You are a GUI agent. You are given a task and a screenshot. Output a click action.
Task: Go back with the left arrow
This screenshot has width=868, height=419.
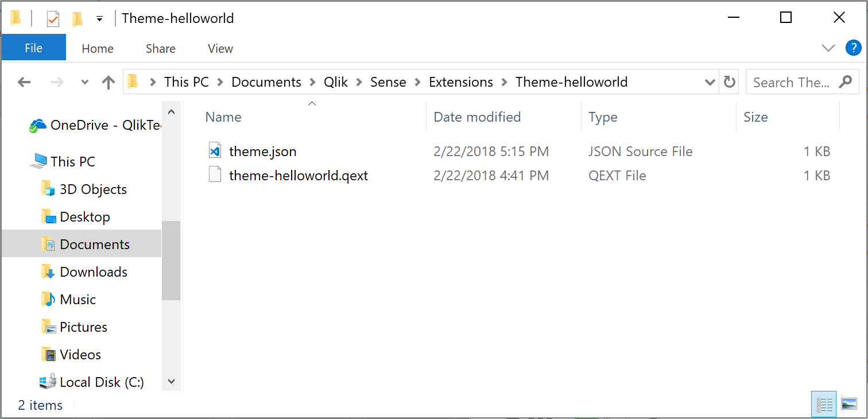(24, 83)
